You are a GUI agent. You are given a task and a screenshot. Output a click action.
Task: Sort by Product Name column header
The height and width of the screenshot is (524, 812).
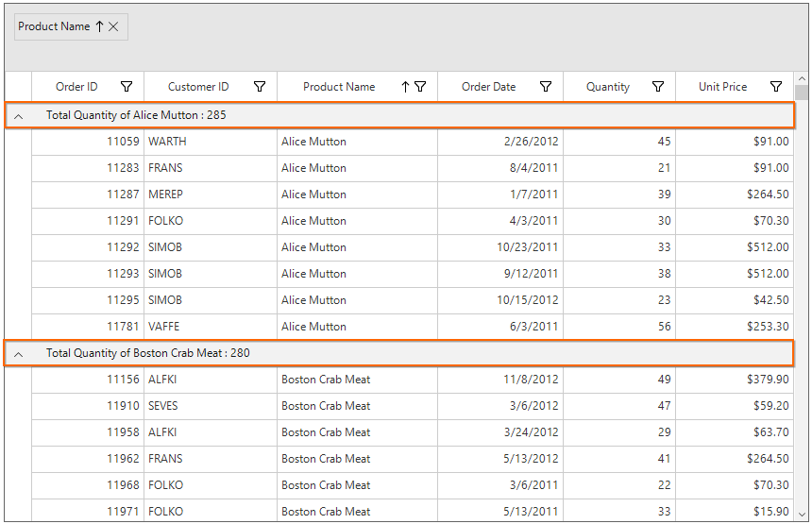tap(339, 87)
